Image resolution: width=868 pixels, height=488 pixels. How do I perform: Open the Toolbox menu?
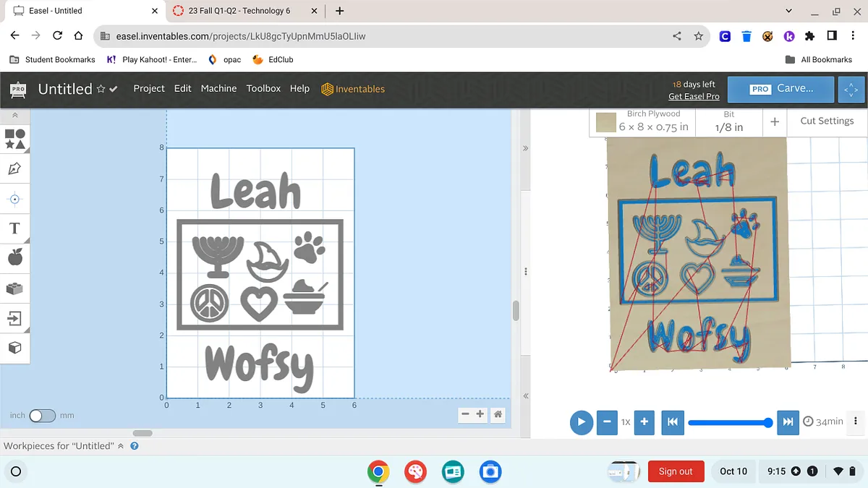tap(263, 88)
